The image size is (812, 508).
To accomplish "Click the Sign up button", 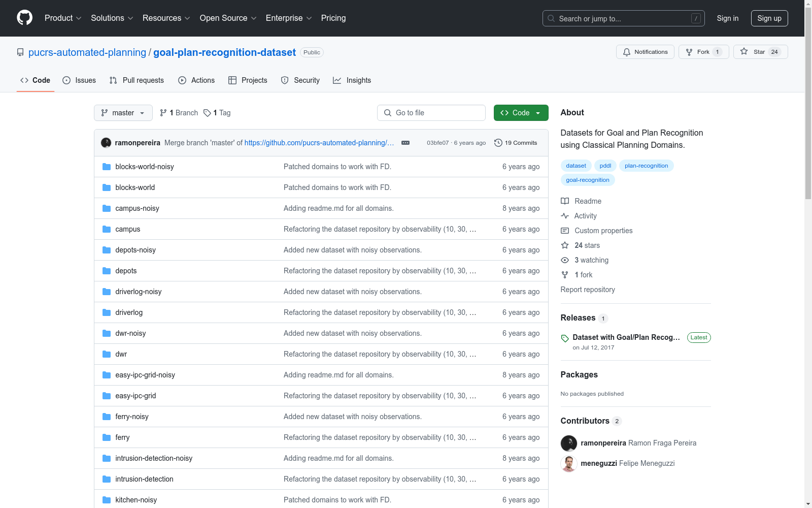I will 769,18.
